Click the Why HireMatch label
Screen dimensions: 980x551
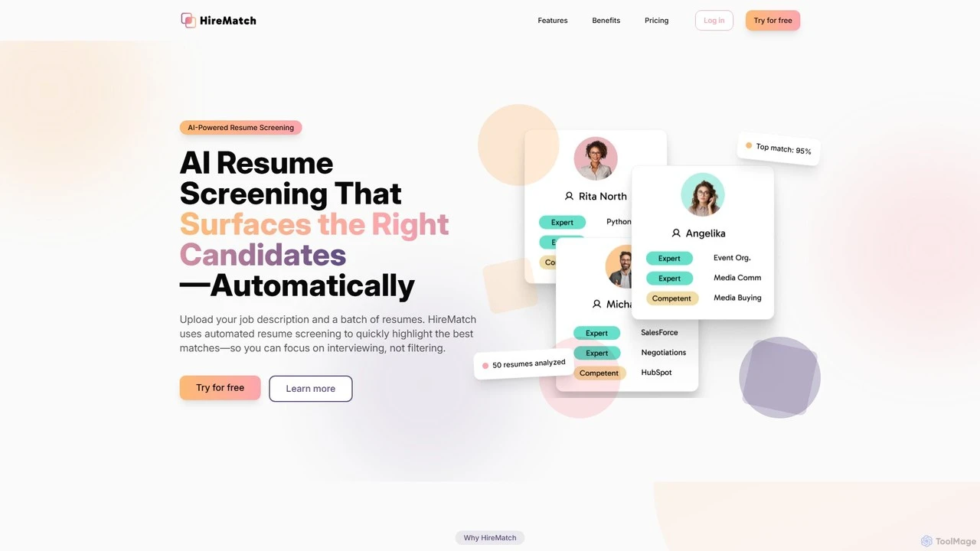tap(490, 538)
